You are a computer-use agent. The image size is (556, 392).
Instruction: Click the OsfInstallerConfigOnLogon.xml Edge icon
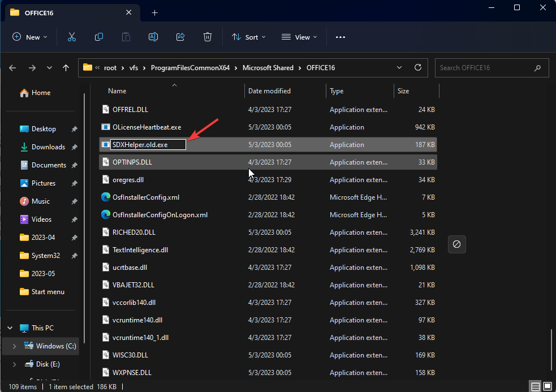pos(105,214)
